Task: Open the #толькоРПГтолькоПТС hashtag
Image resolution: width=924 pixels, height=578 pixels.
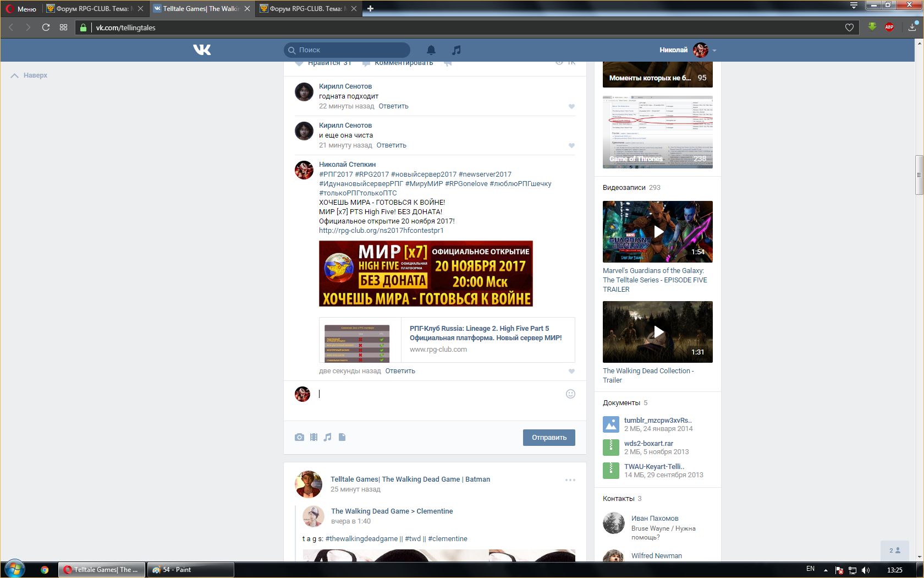Action: (x=358, y=193)
